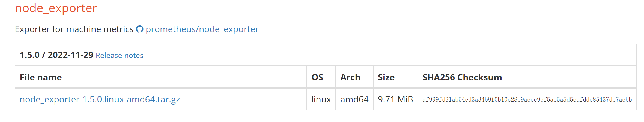Click the 2022-11-29 release date
Image resolution: width=644 pixels, height=122 pixels.
(71, 55)
